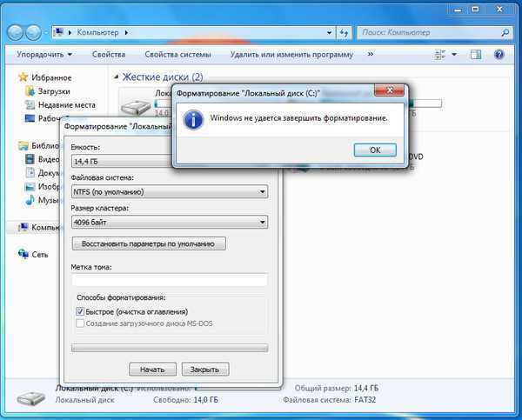Viewport: 522px width, 420px height.
Task: Click the Начать button to start formatting
Action: tap(152, 370)
